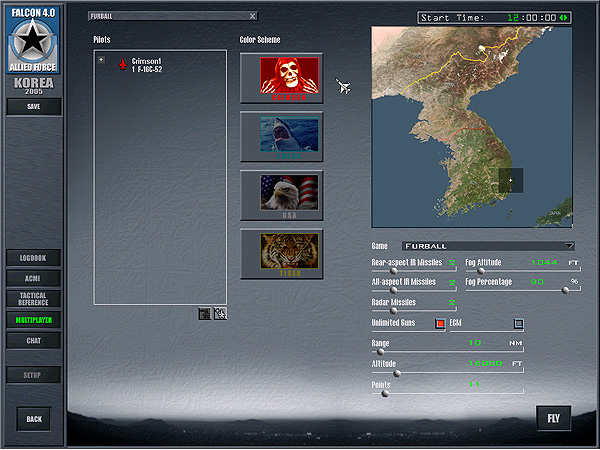
Task: Select the MULTIPLAYER menu item
Action: 33,320
